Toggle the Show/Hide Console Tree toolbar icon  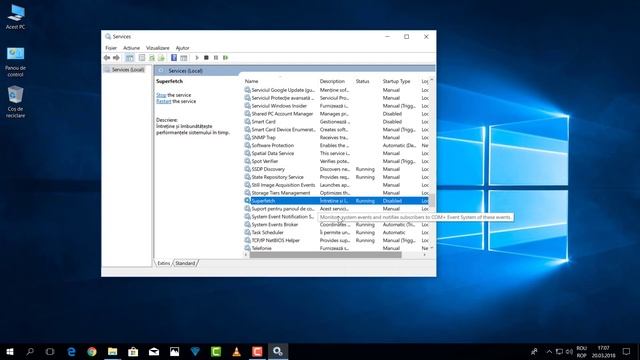pyautogui.click(x=129, y=58)
